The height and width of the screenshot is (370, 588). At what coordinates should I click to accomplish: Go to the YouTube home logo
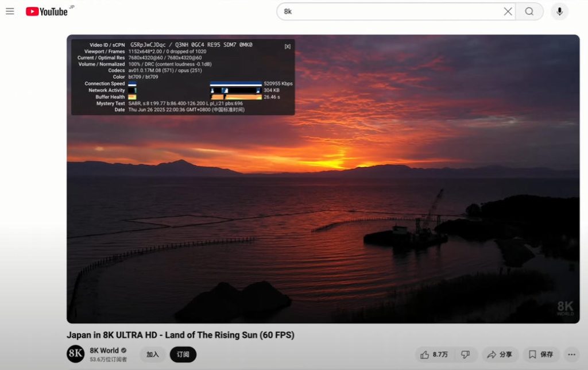[x=47, y=11]
